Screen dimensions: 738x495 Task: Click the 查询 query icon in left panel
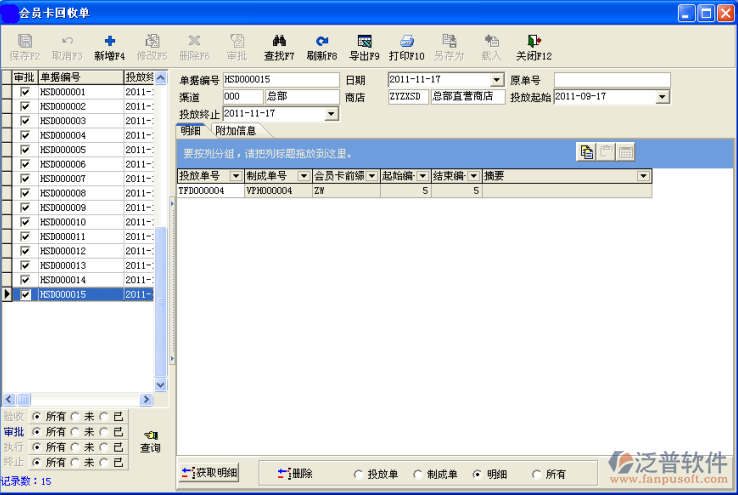tap(150, 436)
